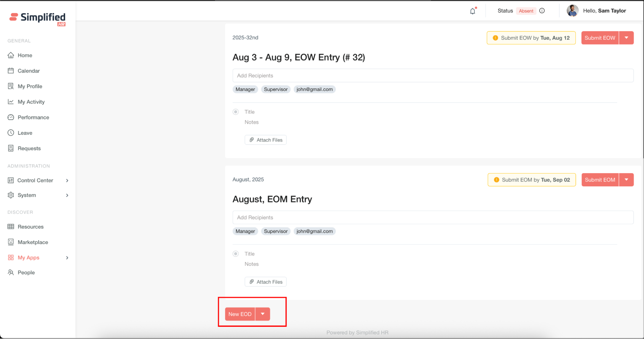
Task: Go to Performance page in sidebar
Action: click(33, 117)
